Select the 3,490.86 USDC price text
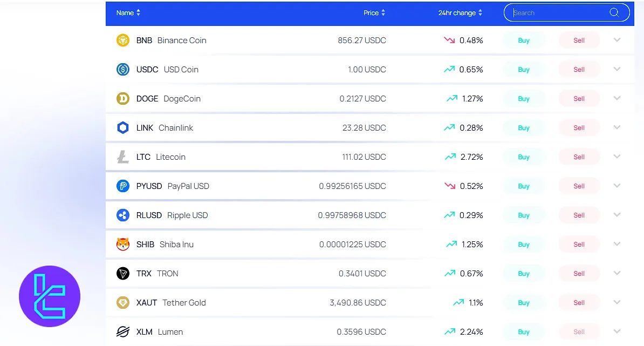Image resolution: width=644 pixels, height=346 pixels. click(x=358, y=303)
